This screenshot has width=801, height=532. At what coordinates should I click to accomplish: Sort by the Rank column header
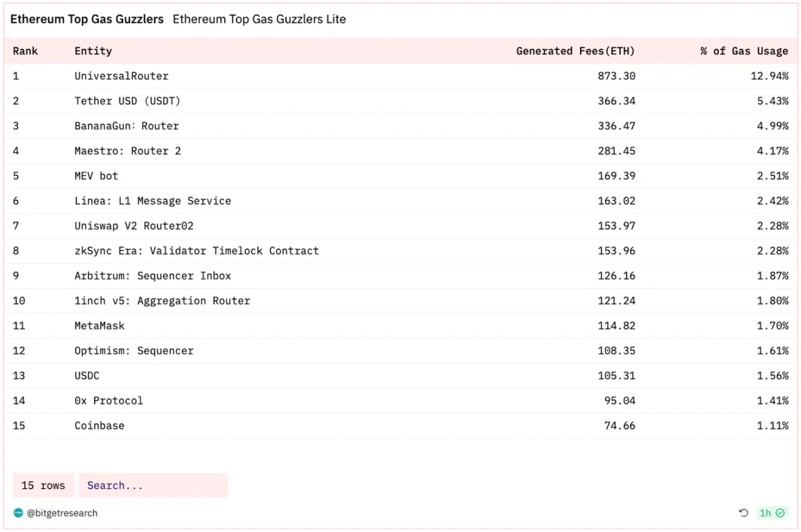click(25, 51)
